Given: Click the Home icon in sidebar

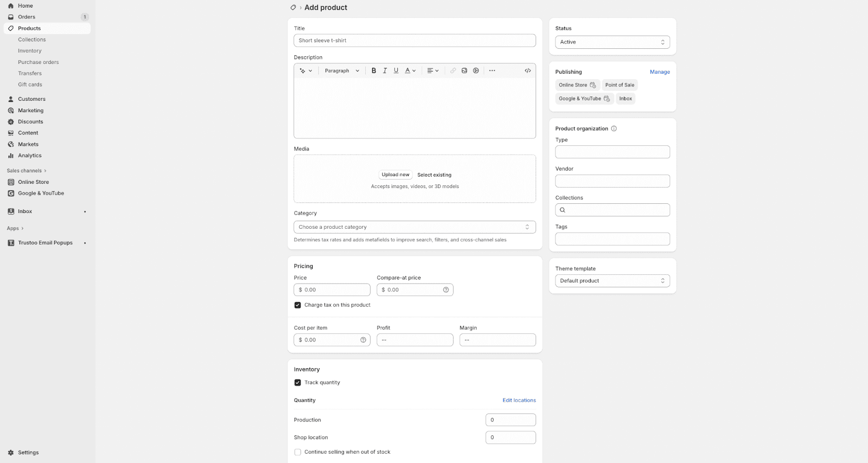Looking at the screenshot, I should point(11,6).
